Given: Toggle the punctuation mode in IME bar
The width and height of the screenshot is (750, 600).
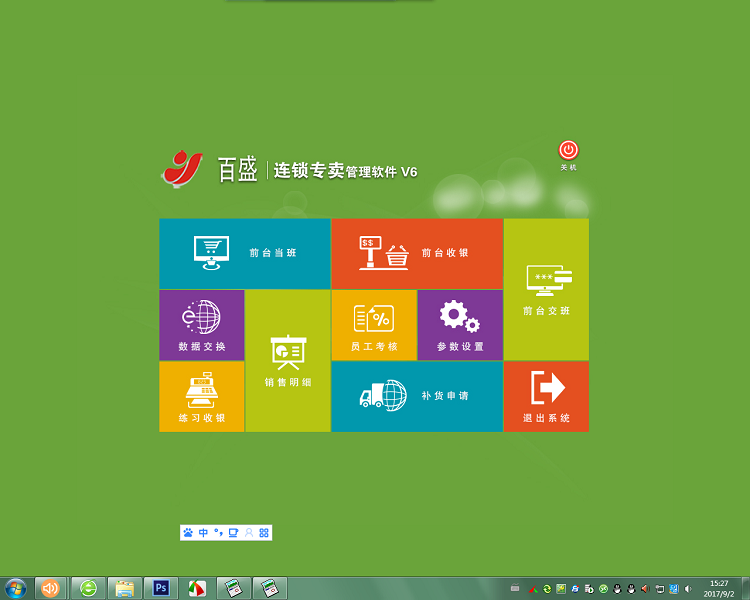Looking at the screenshot, I should [x=218, y=533].
